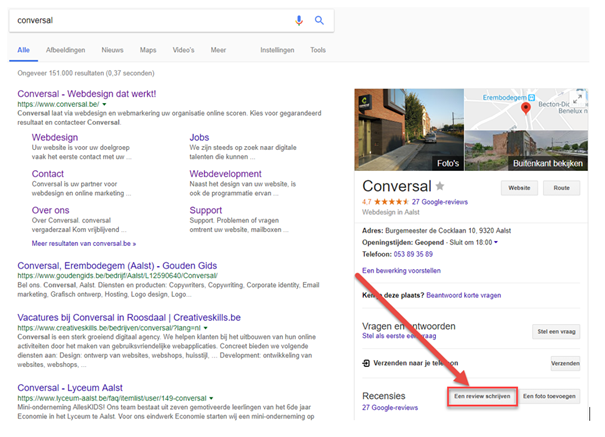
Task: Open the Contact sitelink
Action: (x=48, y=174)
